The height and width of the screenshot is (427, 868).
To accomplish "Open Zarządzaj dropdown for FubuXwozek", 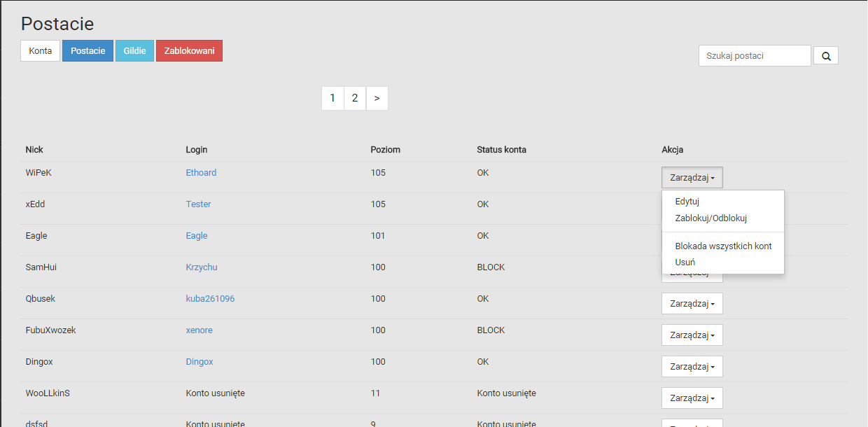I will (692, 335).
